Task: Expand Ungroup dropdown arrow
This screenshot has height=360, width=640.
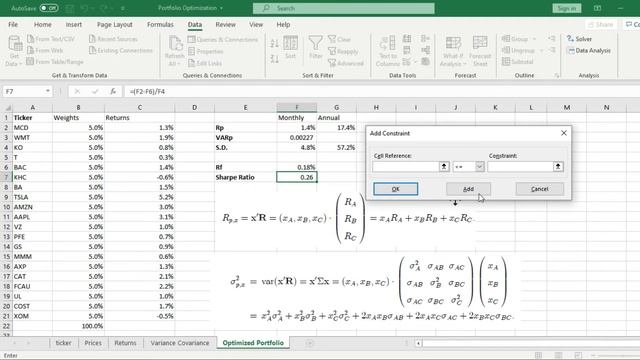Action: pyautogui.click(x=541, y=51)
